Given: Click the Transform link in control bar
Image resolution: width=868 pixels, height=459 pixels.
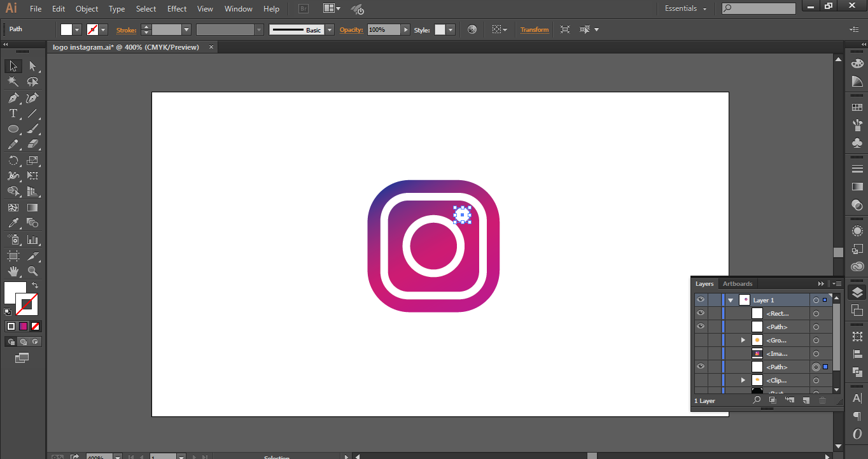Looking at the screenshot, I should pyautogui.click(x=534, y=30).
